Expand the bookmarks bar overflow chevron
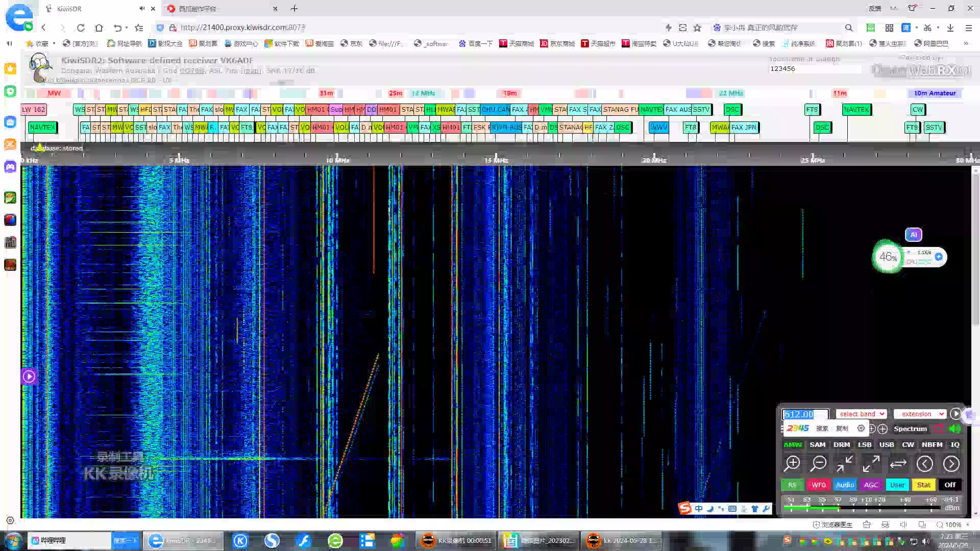This screenshot has height=551, width=980. (966, 43)
